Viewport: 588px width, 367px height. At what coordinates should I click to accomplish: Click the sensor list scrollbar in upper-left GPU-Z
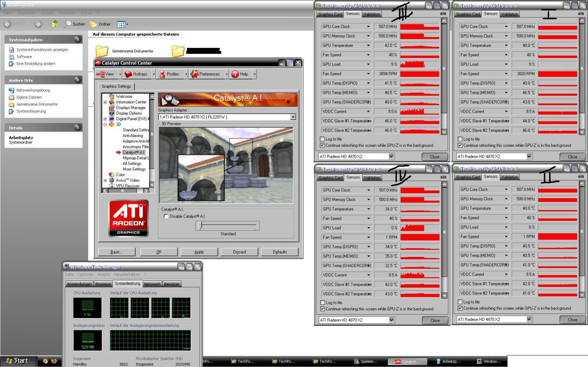(x=444, y=76)
